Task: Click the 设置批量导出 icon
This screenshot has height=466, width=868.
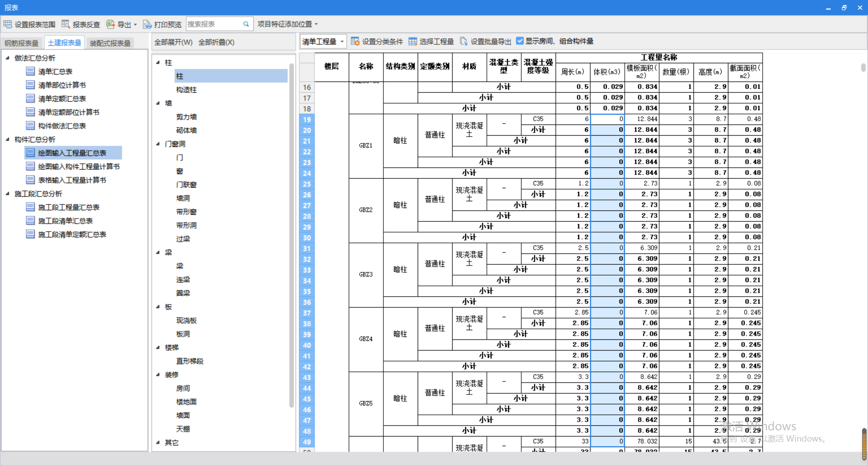Action: pyautogui.click(x=464, y=41)
